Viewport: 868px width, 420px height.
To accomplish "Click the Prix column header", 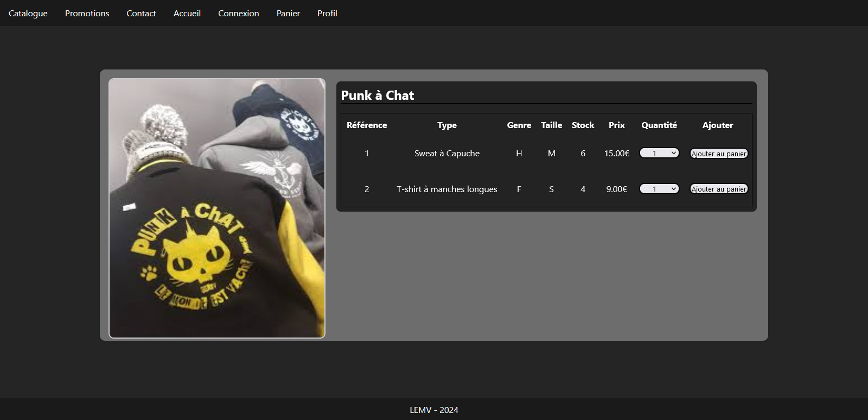I will point(616,125).
